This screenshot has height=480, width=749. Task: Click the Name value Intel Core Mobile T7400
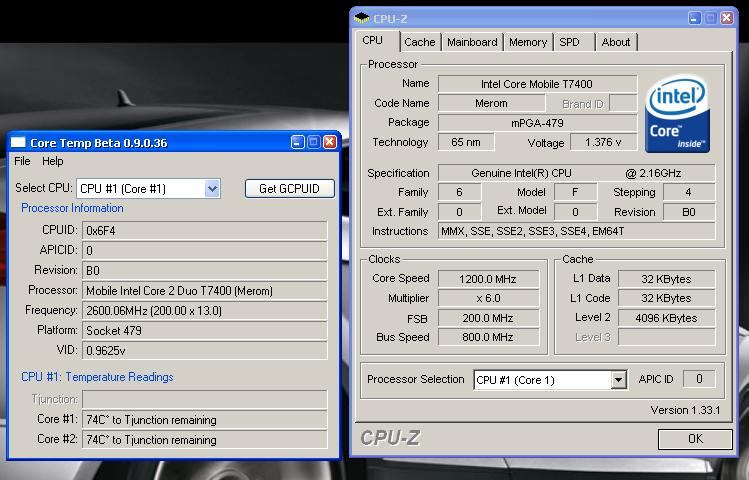point(537,84)
